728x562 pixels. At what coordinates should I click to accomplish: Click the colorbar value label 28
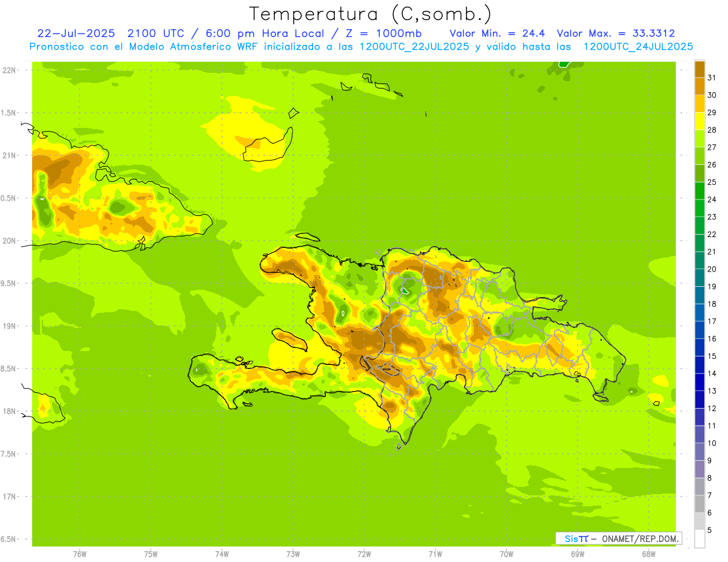point(712,130)
